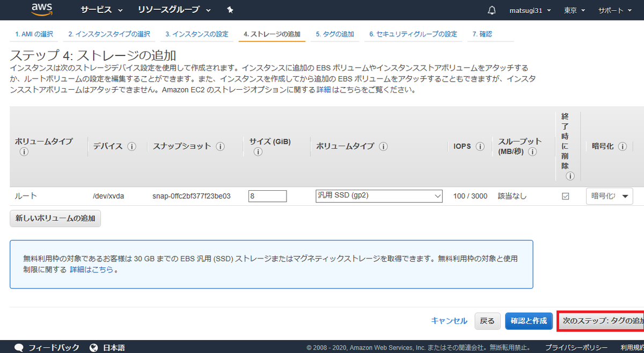
Task: Open the サービス menu
Action: (x=101, y=10)
